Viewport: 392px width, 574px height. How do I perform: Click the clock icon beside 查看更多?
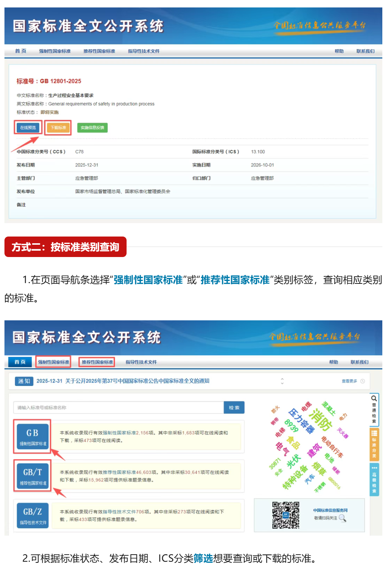pos(363,381)
